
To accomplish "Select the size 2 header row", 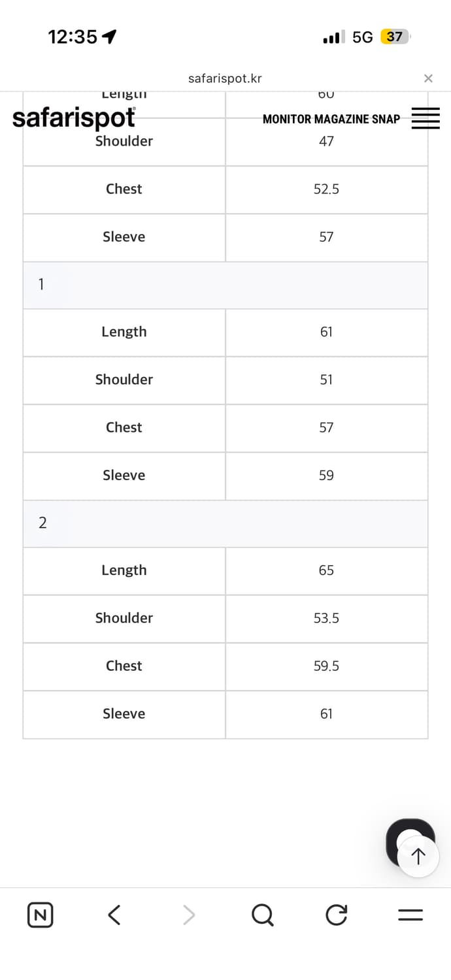I will (x=225, y=523).
